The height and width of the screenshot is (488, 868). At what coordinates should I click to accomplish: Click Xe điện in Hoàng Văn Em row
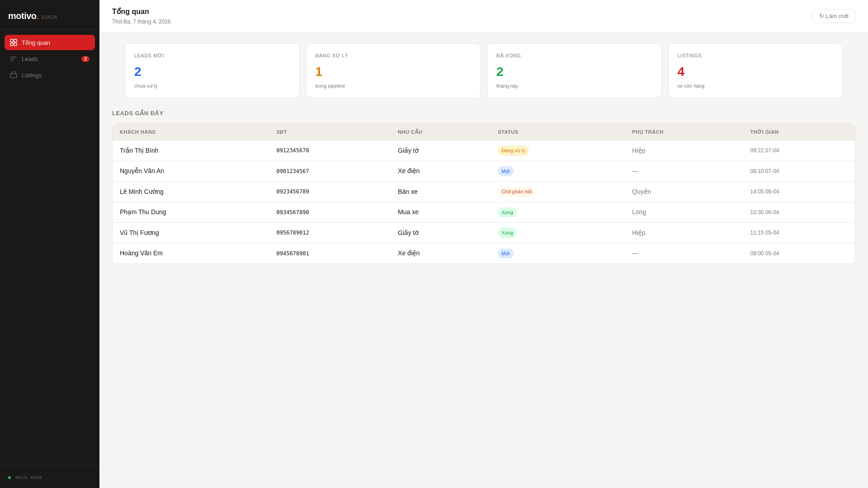tap(409, 253)
